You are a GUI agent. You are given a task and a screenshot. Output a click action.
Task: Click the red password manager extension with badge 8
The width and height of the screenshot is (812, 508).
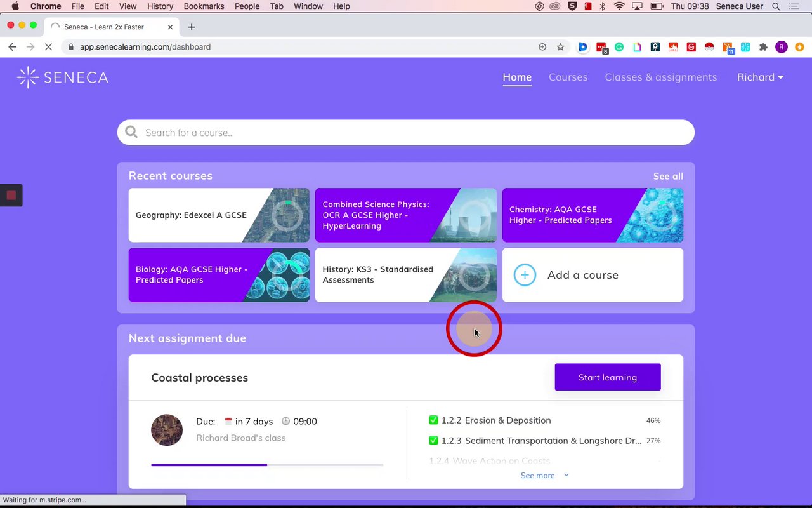pos(601,48)
